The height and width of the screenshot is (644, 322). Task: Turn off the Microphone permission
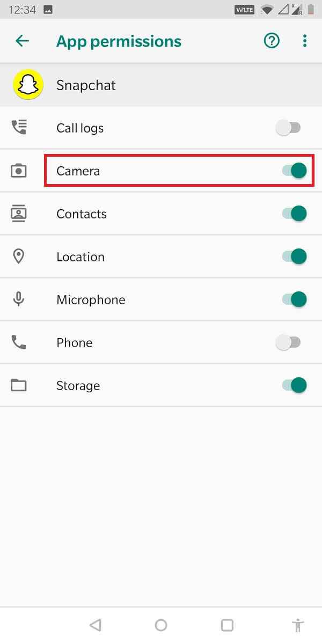(292, 299)
